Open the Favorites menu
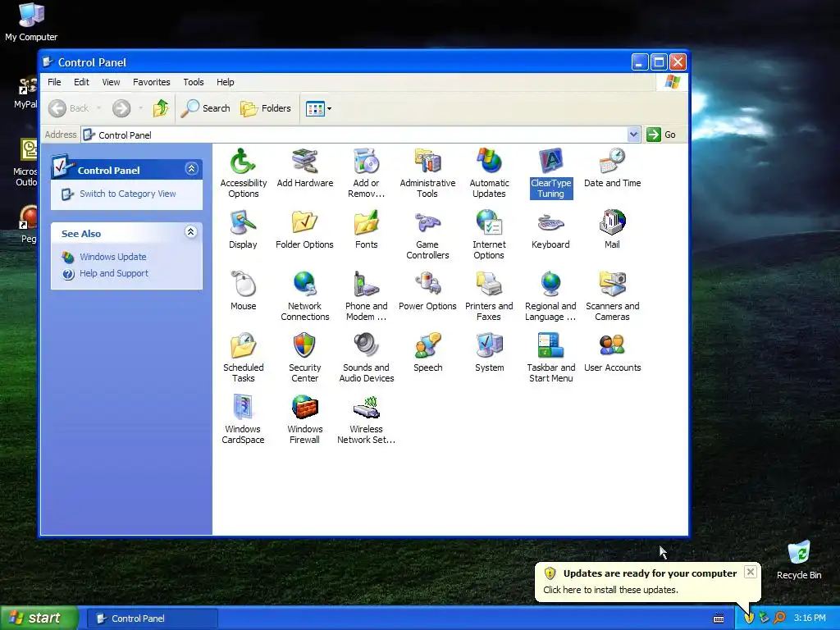This screenshot has height=630, width=840. (x=152, y=82)
